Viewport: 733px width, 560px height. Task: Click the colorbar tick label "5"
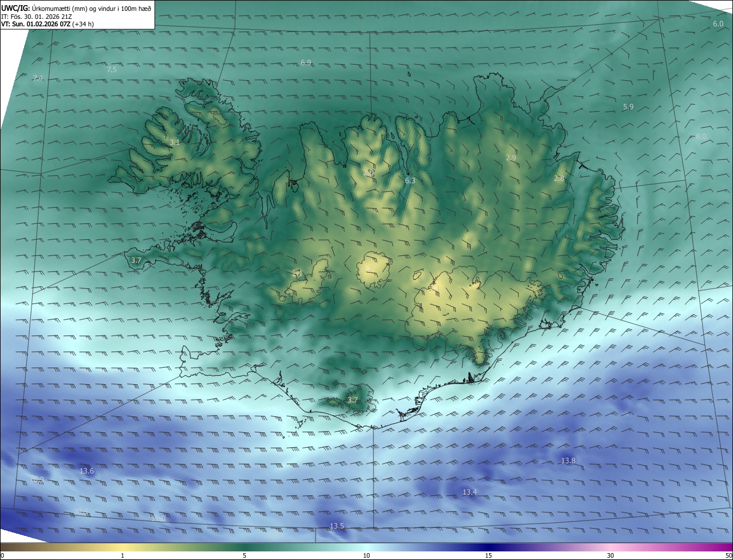click(245, 555)
